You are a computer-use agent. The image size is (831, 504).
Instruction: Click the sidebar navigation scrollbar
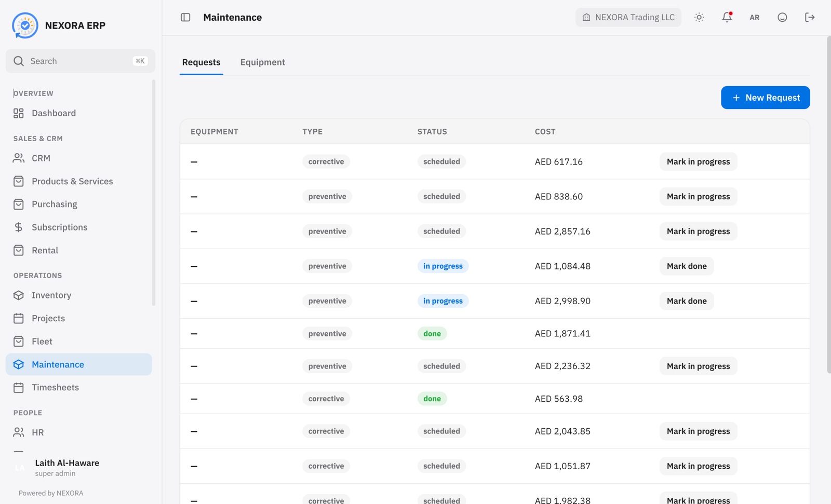(154, 193)
